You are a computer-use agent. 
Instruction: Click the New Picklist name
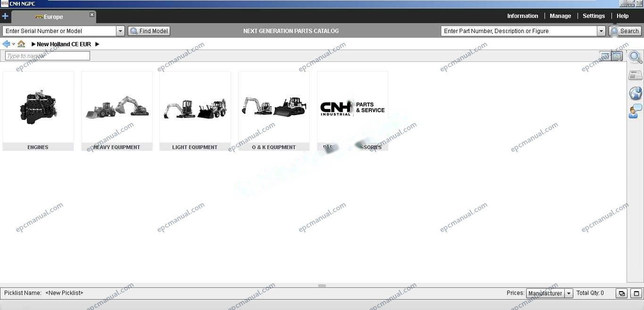[x=64, y=293]
